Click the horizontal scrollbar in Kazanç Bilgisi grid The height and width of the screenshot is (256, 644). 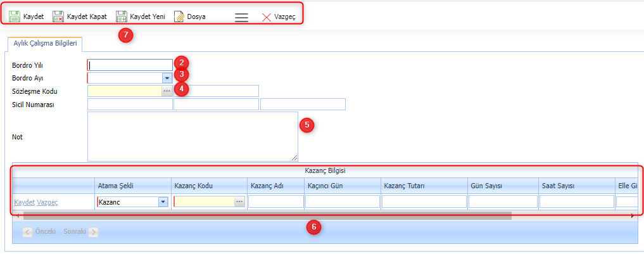click(x=266, y=216)
